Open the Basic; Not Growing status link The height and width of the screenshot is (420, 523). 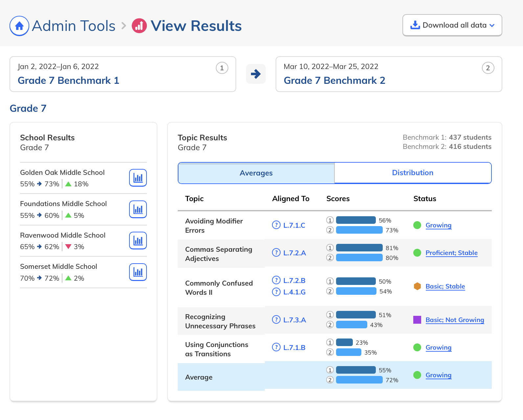[x=455, y=320]
